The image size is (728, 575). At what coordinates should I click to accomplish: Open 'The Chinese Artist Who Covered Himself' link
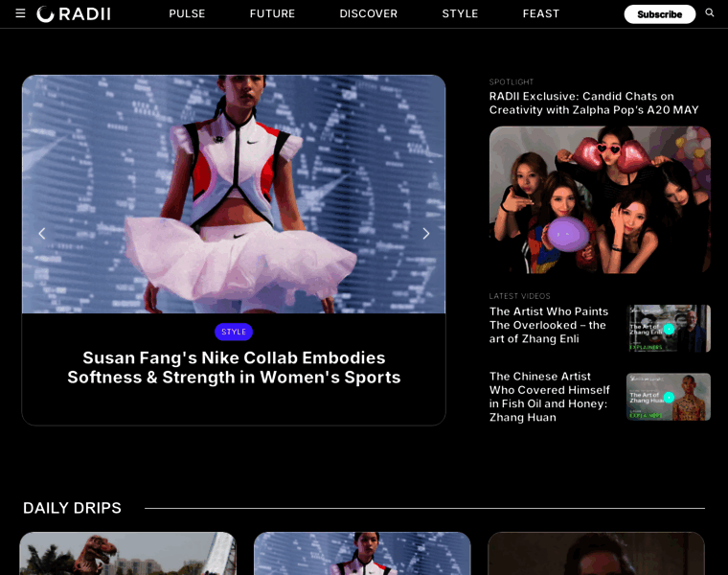[x=549, y=397]
